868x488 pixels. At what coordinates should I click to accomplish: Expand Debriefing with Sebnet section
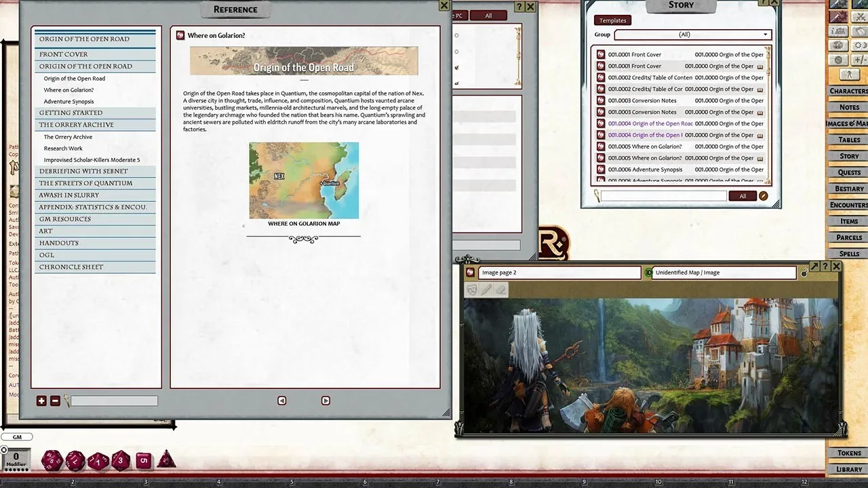tap(96, 171)
